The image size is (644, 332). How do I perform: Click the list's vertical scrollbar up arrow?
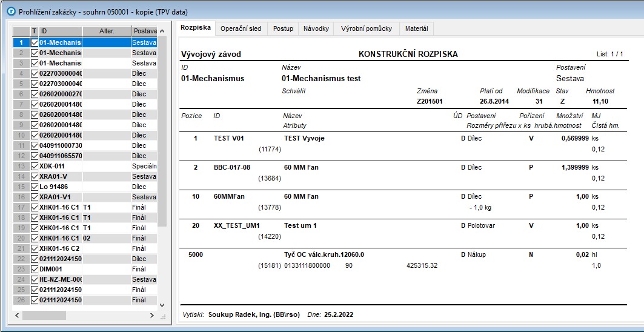click(x=162, y=32)
